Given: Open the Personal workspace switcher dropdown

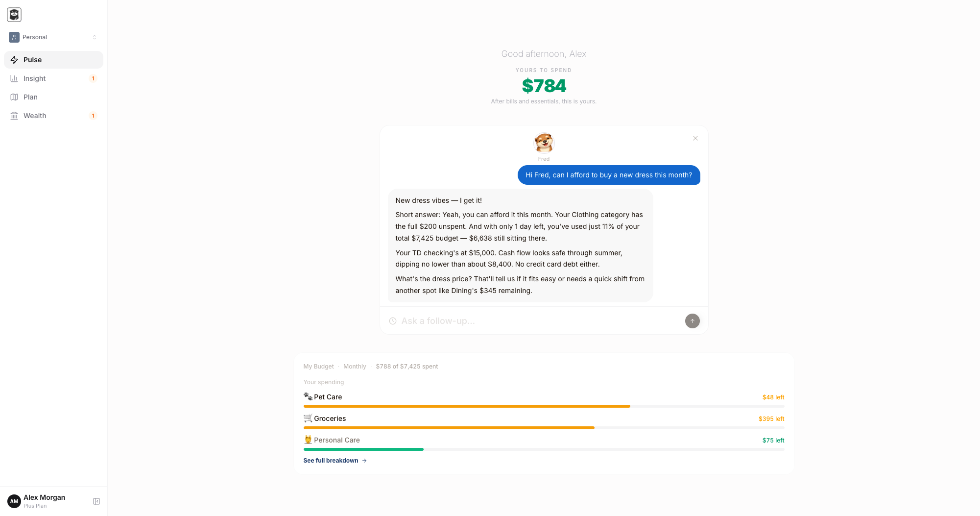Looking at the screenshot, I should (x=53, y=37).
